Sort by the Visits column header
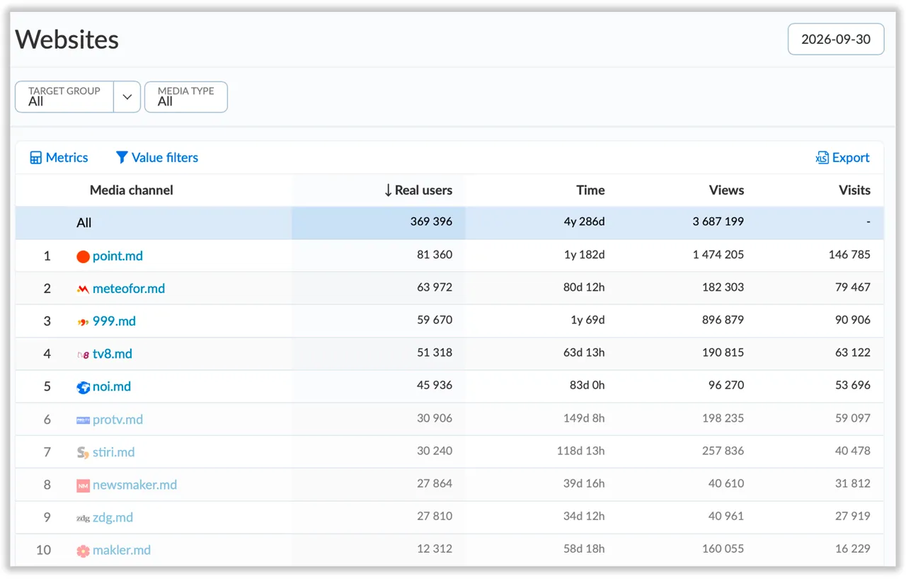Image resolution: width=906 pixels, height=588 pixels. (854, 190)
